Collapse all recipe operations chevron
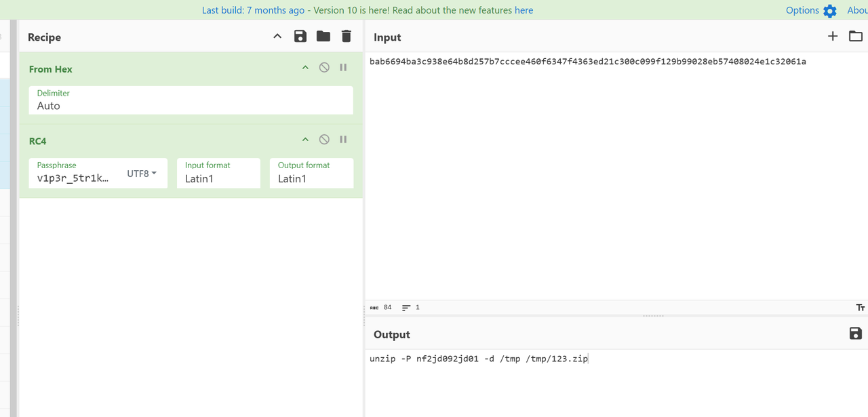868x417 pixels. [277, 37]
